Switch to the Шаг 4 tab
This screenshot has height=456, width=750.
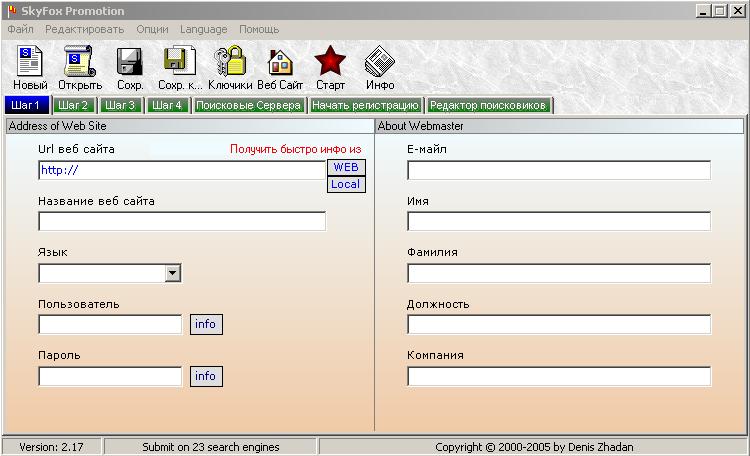tap(167, 105)
